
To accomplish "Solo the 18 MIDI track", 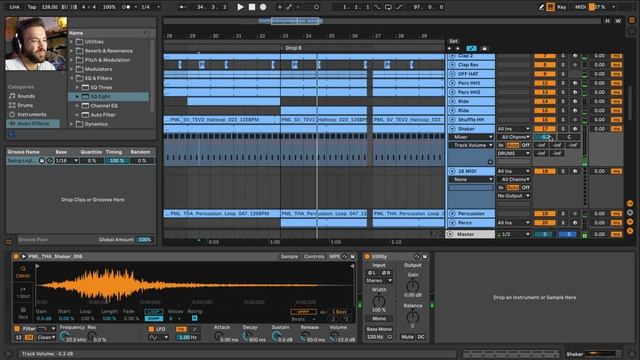I will [563, 171].
